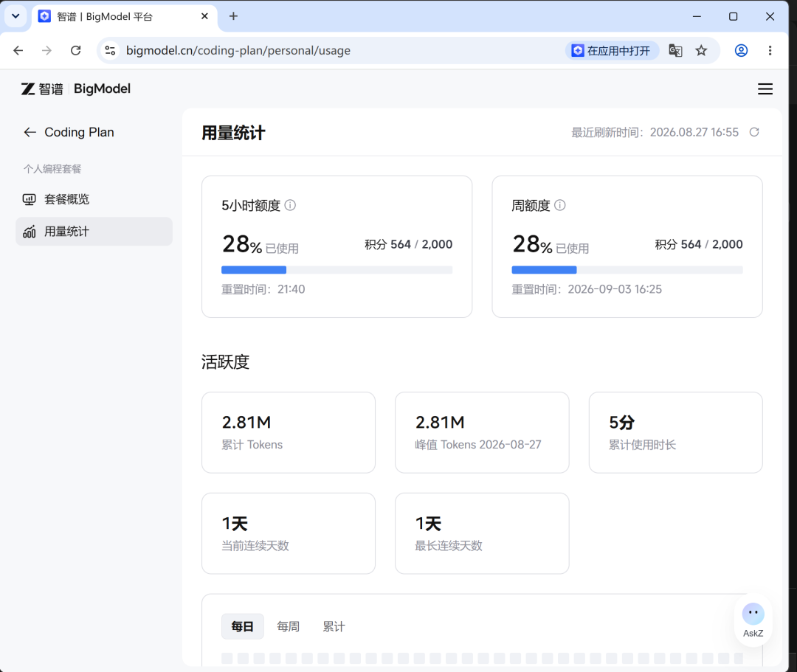Show info for 5小时额度
Screen dimensions: 797x672
coord(290,205)
